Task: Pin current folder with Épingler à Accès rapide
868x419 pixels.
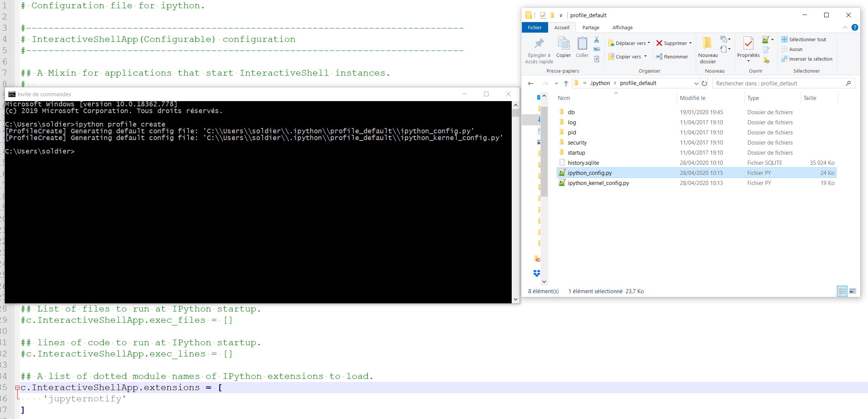Action: pyautogui.click(x=539, y=49)
